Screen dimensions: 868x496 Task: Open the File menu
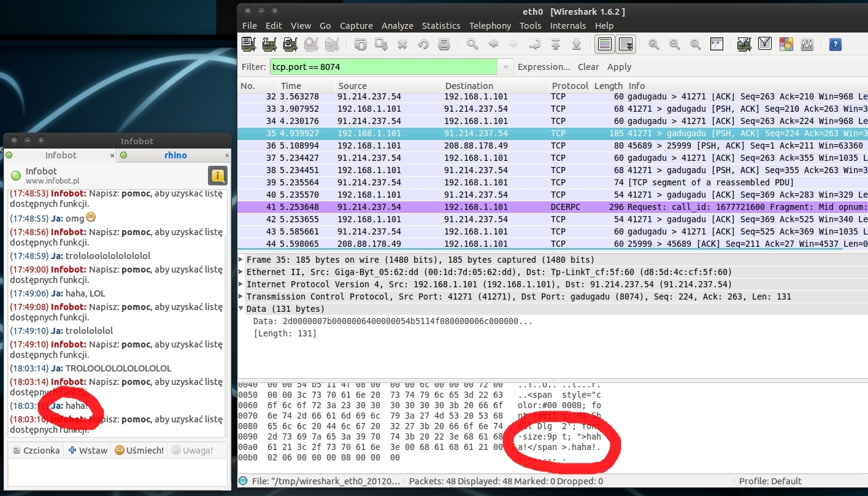tap(250, 26)
